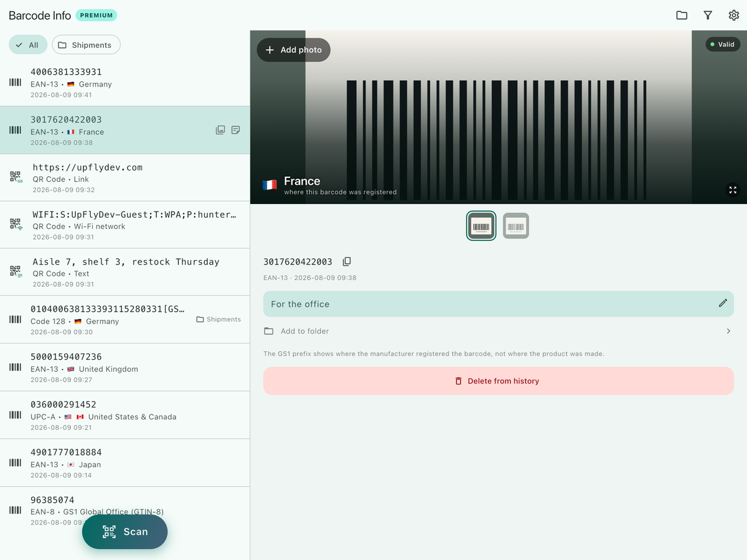Open 'Aisle 7, shelf 3' text entry
747x560 pixels.
pos(125,272)
